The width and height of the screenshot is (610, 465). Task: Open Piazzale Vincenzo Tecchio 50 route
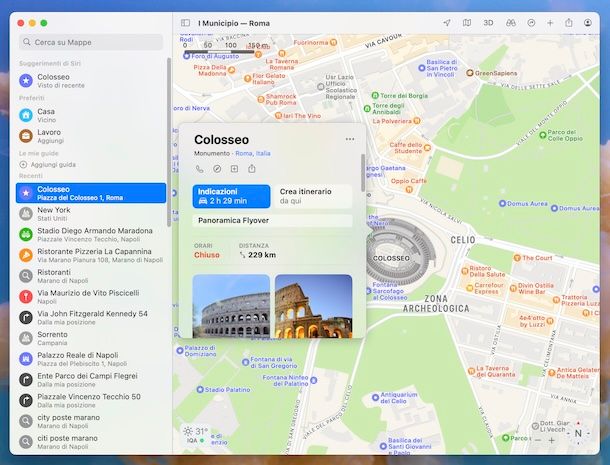tap(91, 400)
